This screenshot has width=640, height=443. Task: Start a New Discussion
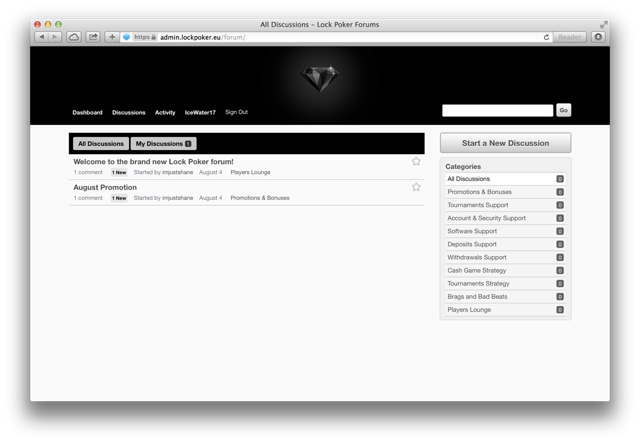coord(505,143)
